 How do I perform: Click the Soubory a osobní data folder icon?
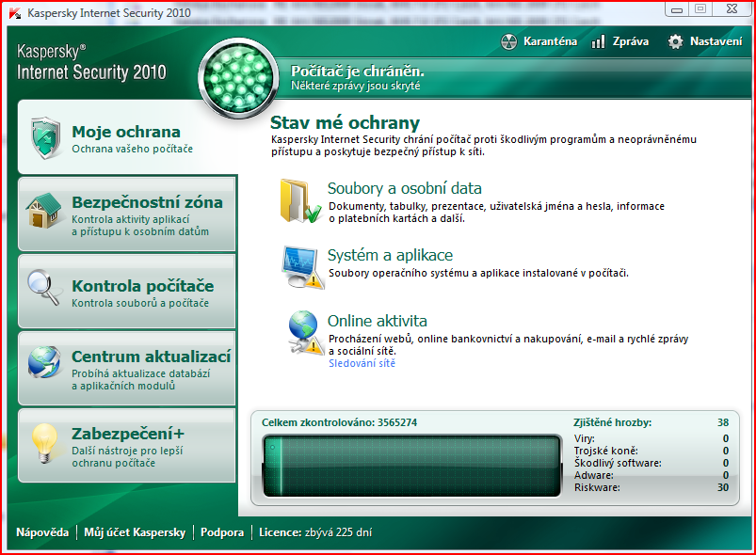pyautogui.click(x=301, y=201)
